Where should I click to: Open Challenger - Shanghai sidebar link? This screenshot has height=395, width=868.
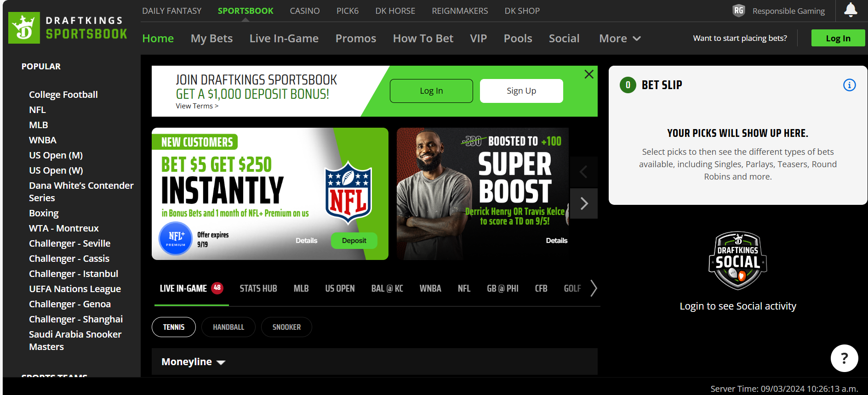tap(76, 319)
